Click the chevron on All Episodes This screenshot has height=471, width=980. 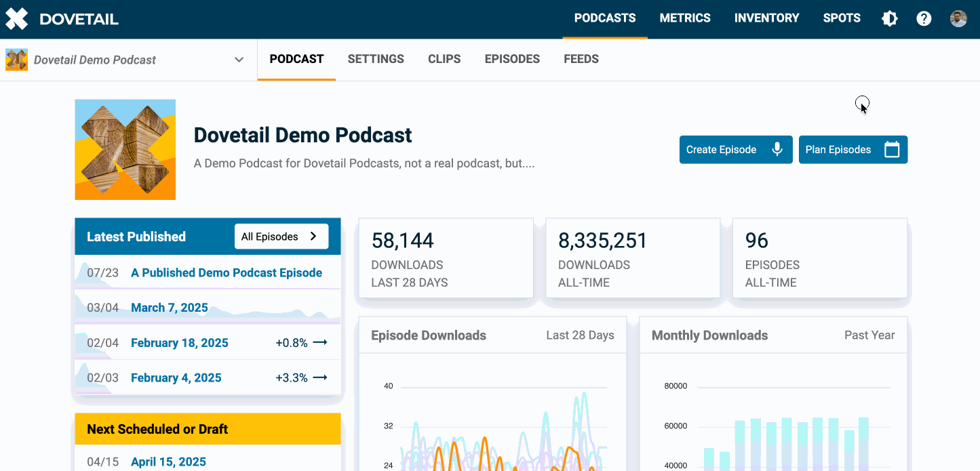313,237
